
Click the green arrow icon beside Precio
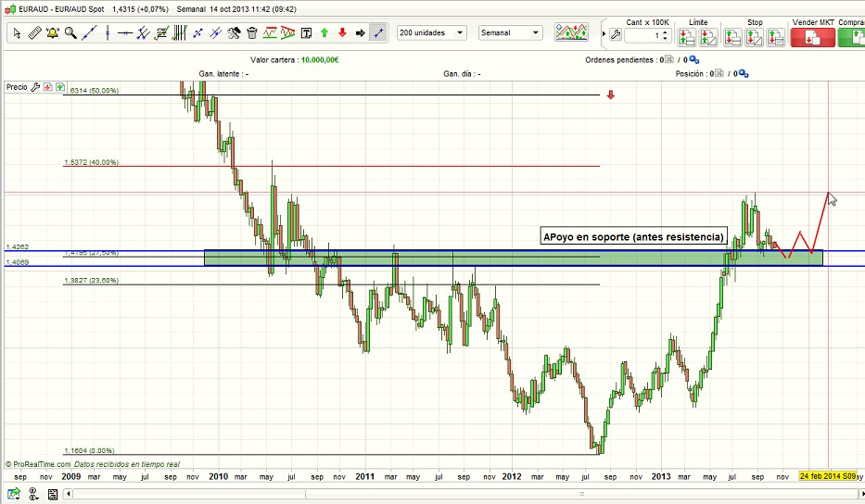point(60,86)
